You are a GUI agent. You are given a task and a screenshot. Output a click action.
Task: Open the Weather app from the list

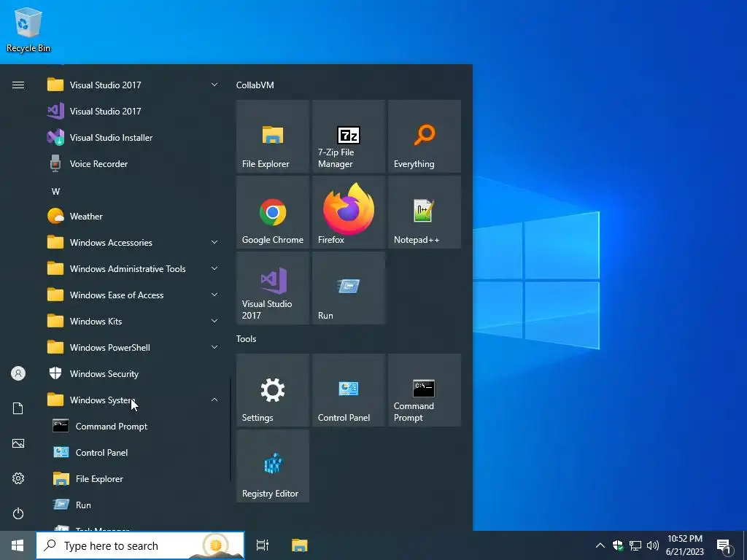coord(133,216)
